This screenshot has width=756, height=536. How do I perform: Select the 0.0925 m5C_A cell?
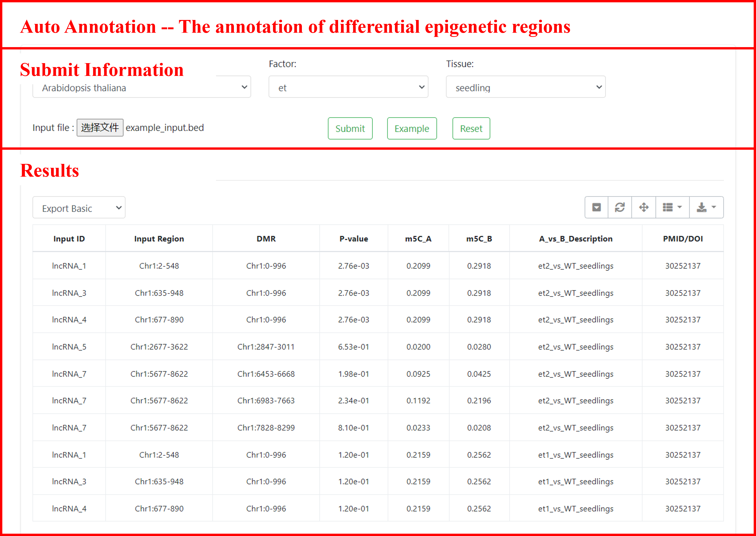pyautogui.click(x=418, y=374)
